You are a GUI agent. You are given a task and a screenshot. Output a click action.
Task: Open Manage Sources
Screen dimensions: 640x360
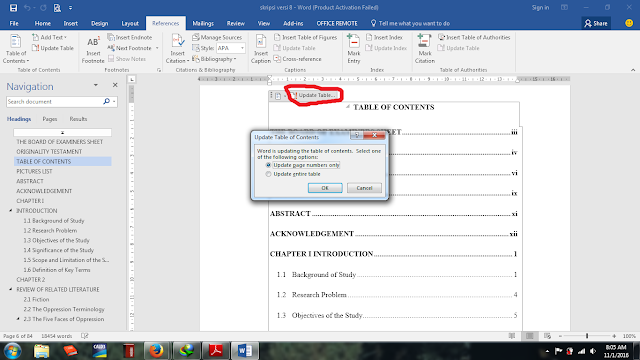point(217,37)
